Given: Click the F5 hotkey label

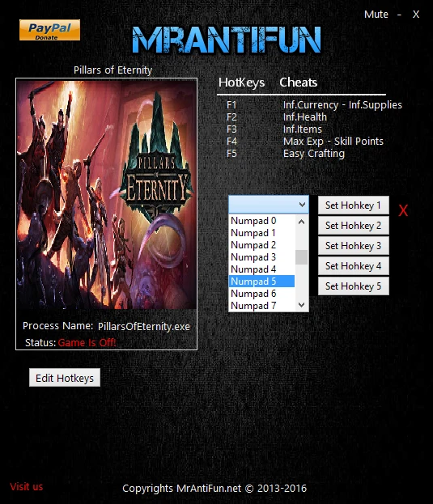Looking at the screenshot, I should (x=231, y=154).
